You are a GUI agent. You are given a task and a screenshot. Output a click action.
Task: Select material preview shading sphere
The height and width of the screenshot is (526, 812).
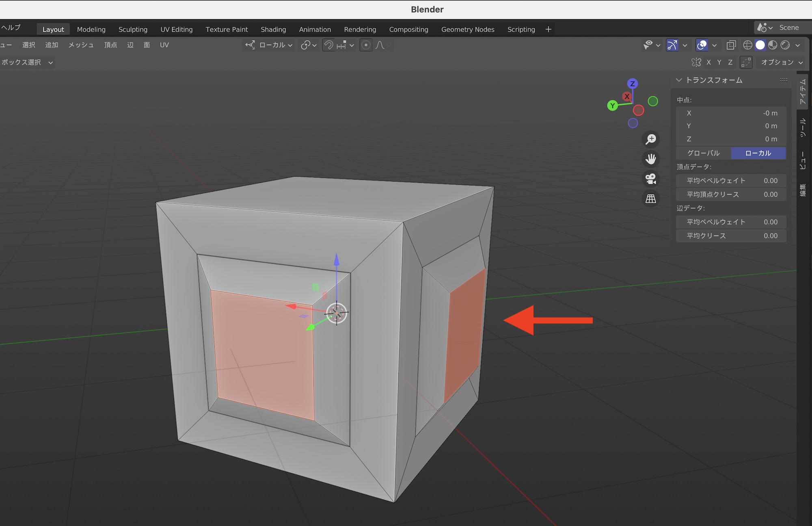[x=773, y=45]
